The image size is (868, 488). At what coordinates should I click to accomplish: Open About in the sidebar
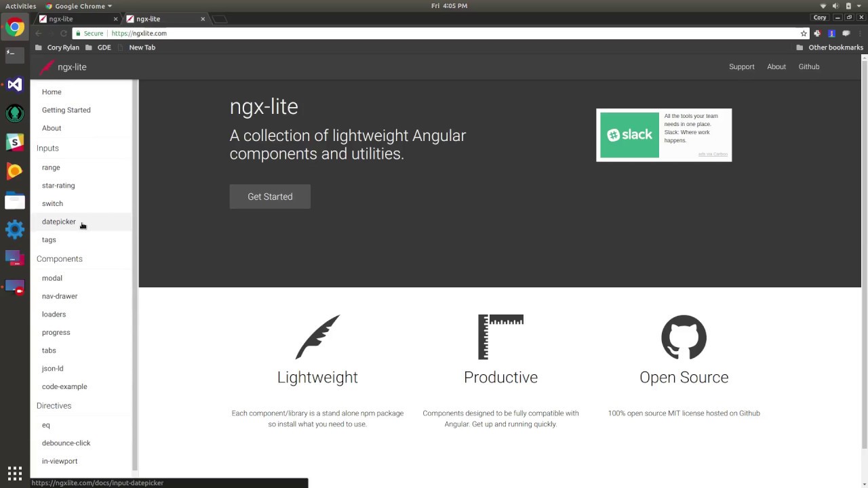point(52,128)
